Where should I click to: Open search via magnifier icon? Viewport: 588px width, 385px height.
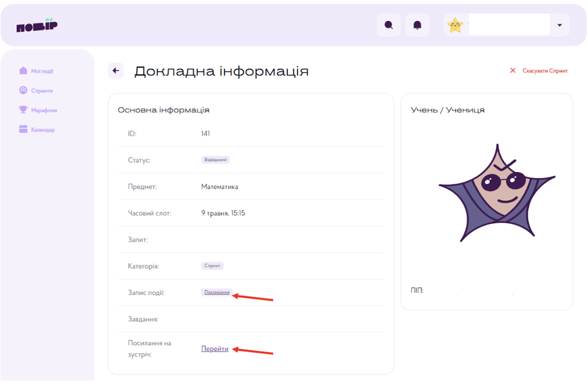(389, 25)
